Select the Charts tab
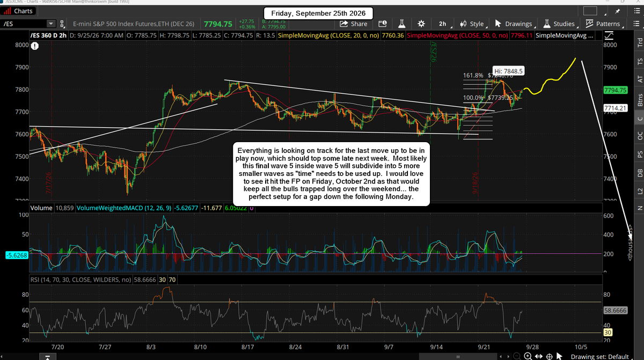This screenshot has width=644, height=360. coord(19,11)
